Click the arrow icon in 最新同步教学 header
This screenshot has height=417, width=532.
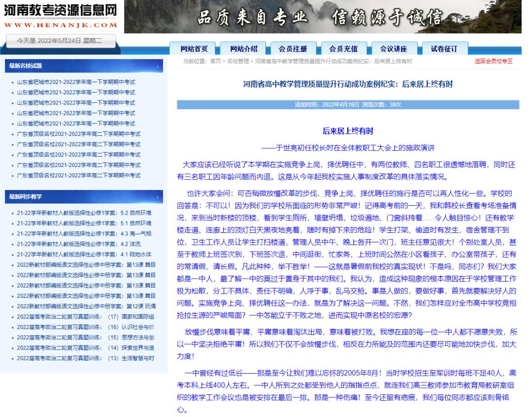(x=158, y=197)
